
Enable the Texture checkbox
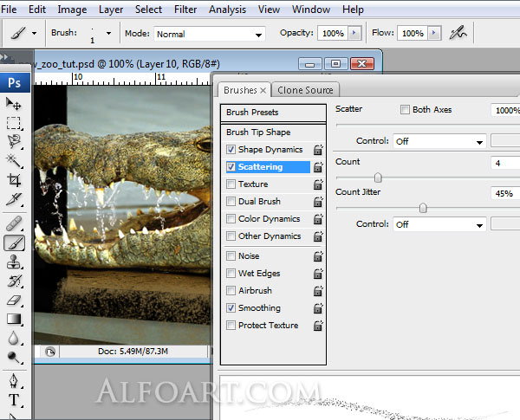pyautogui.click(x=231, y=184)
